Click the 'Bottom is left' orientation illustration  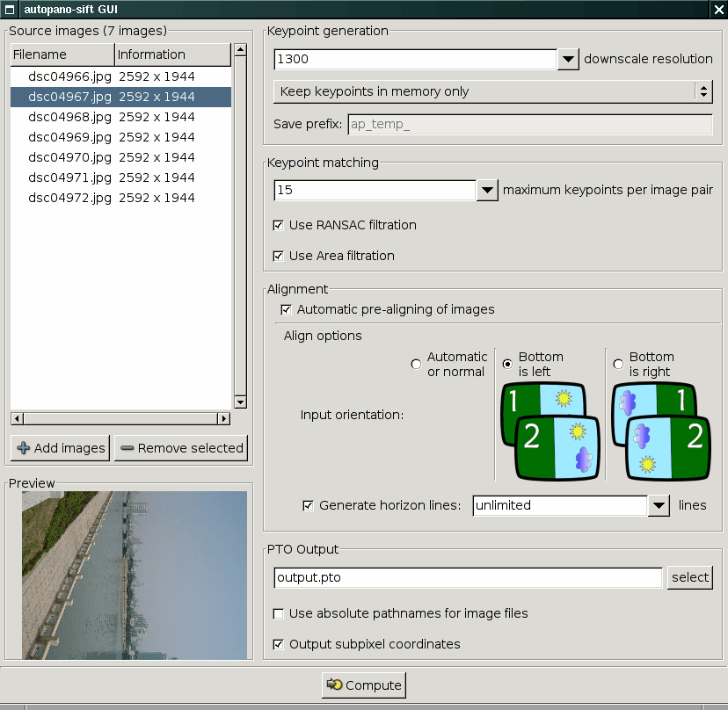tap(550, 431)
